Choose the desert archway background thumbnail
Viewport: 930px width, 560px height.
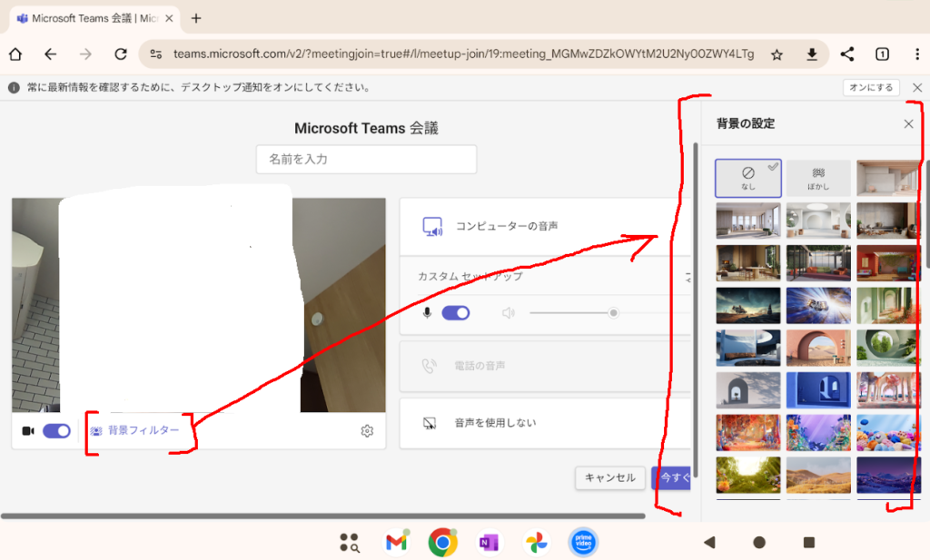pyautogui.click(x=818, y=349)
